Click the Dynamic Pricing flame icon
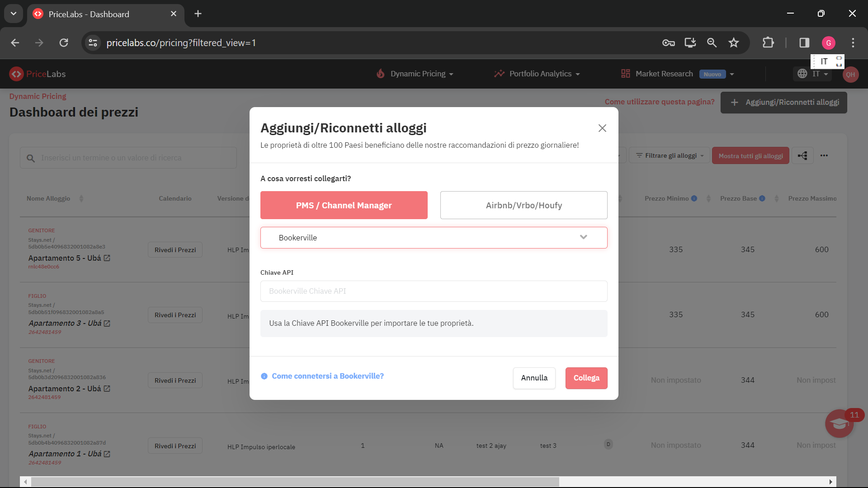 coord(381,74)
